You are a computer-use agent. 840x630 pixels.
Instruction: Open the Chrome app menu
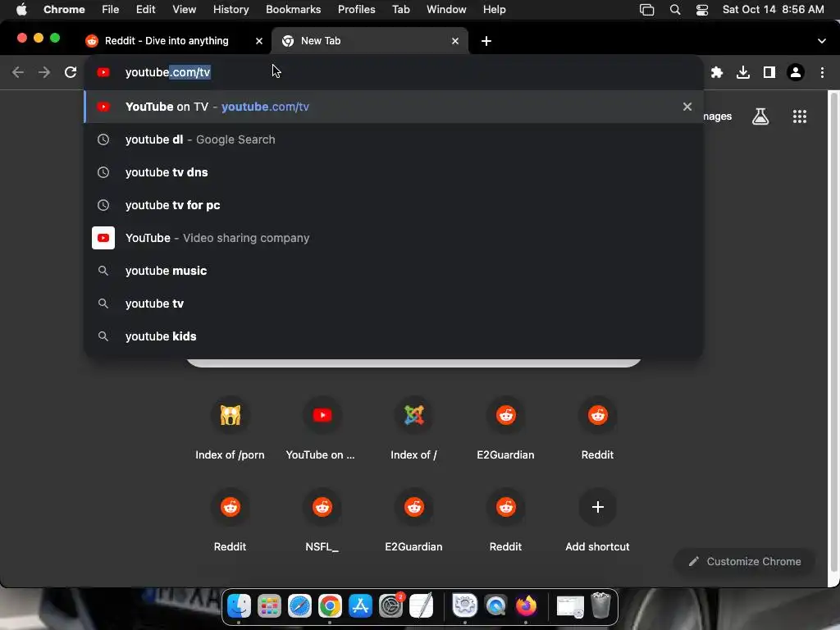click(64, 9)
